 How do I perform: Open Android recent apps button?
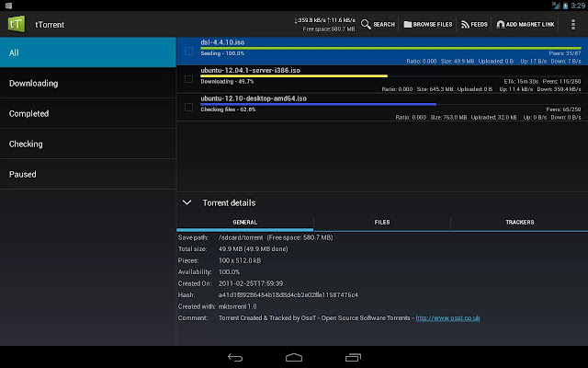pyautogui.click(x=353, y=358)
